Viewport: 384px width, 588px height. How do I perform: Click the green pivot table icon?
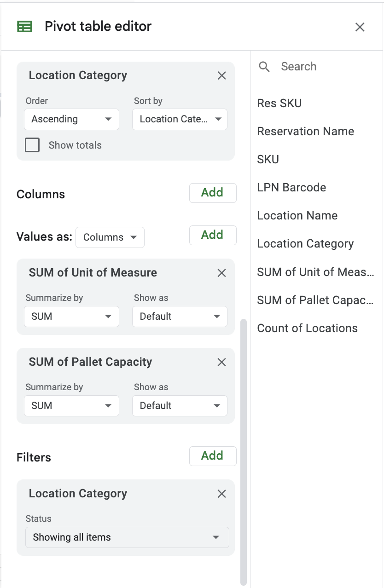(x=25, y=26)
